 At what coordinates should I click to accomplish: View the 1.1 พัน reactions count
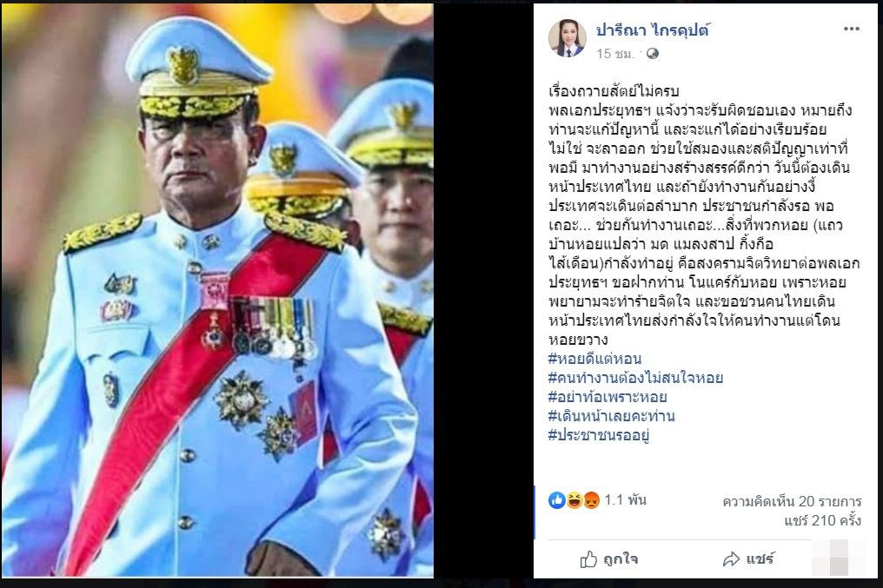point(625,499)
